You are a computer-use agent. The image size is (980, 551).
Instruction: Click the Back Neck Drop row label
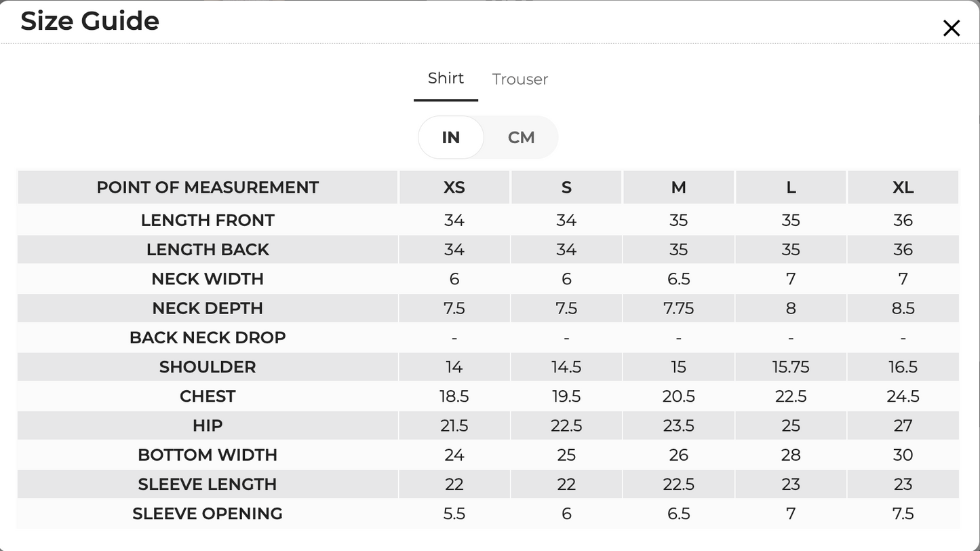pos(208,338)
